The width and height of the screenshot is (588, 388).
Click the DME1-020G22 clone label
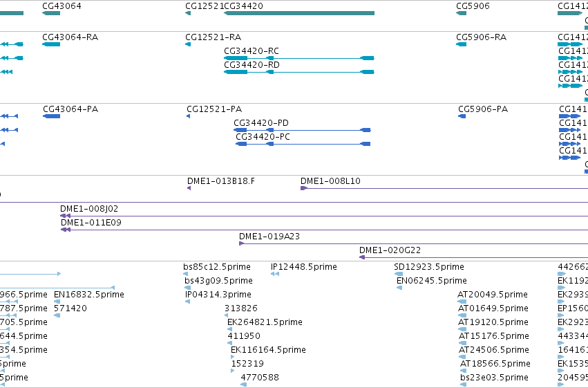click(x=390, y=250)
